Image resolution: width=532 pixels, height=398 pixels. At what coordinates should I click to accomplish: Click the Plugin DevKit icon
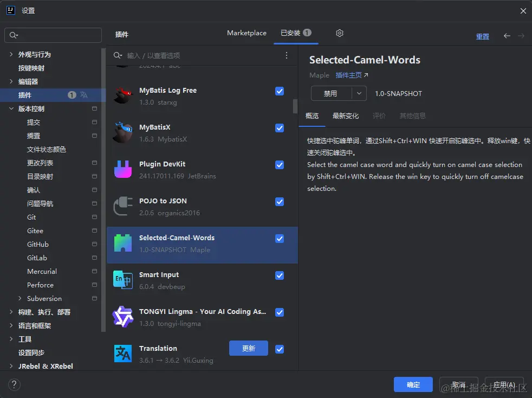pyautogui.click(x=123, y=169)
